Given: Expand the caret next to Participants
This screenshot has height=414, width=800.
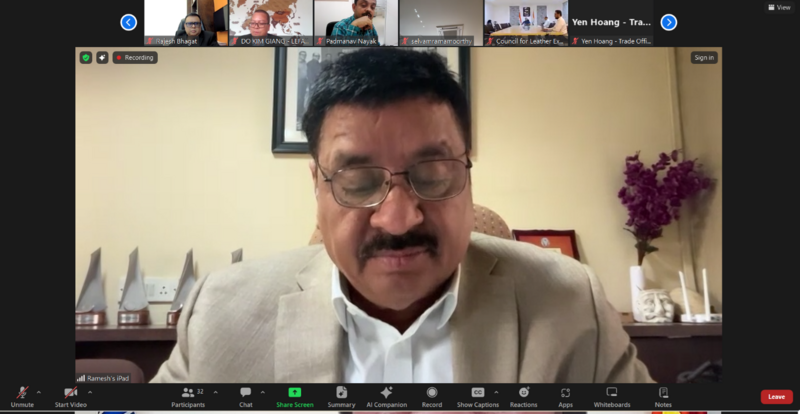Looking at the screenshot, I should coord(215,392).
